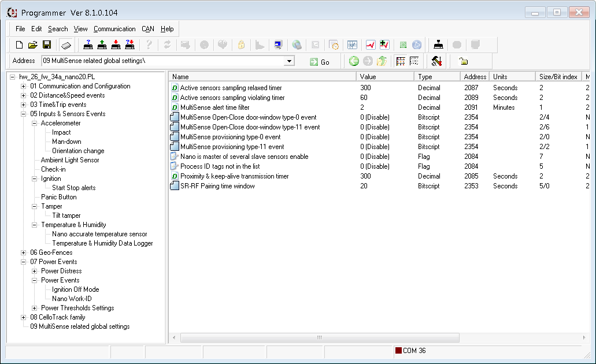The image size is (596, 364).
Task: Expand the Power Distress node
Action: 35,272
